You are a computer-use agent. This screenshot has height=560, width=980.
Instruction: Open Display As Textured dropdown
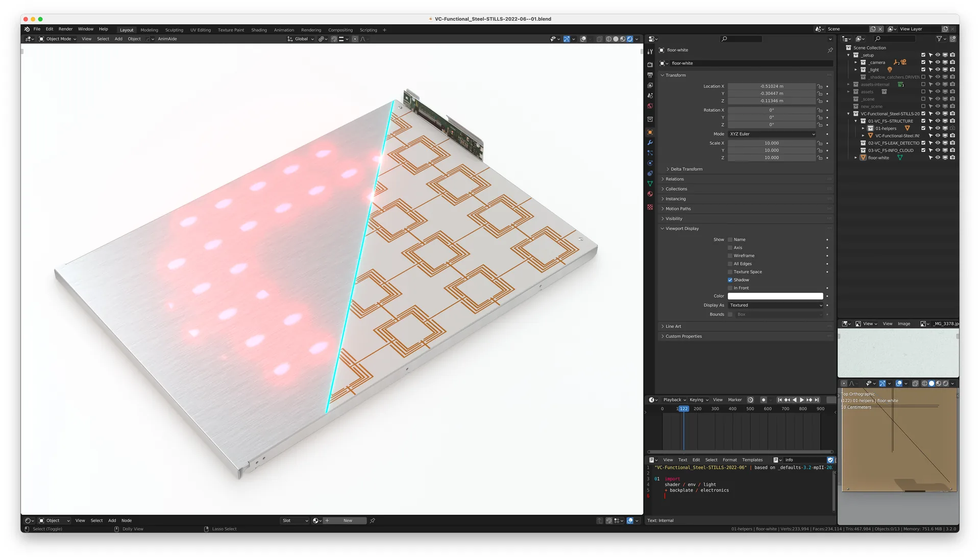pos(775,306)
